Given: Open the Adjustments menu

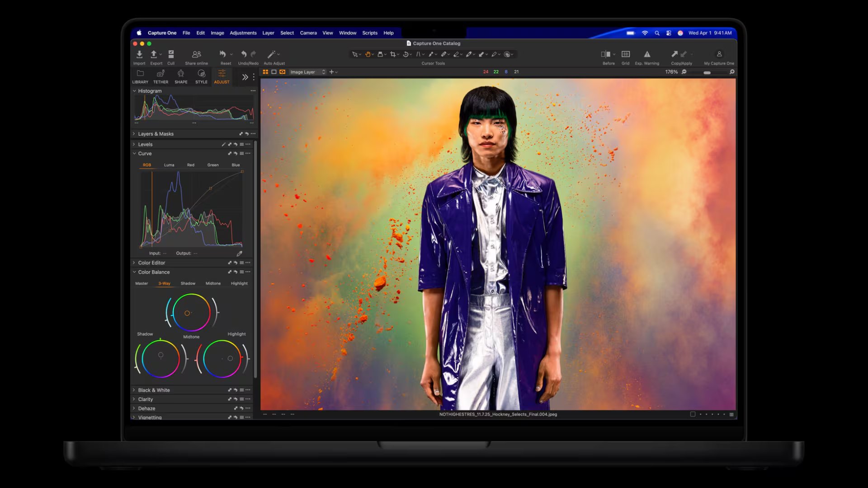Looking at the screenshot, I should tap(243, 33).
